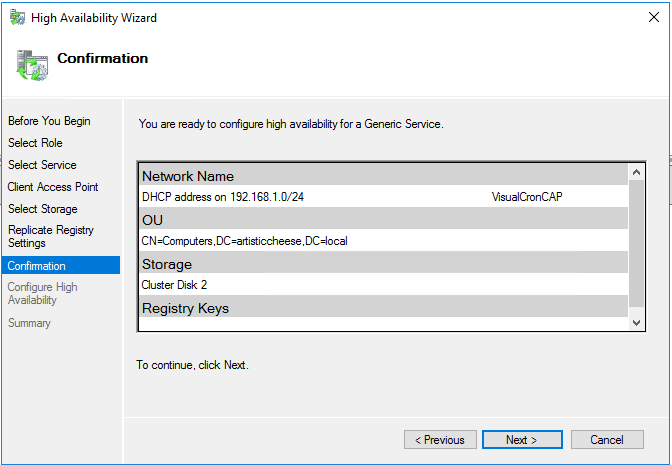Click the Confirmation header wizard icon
This screenshot has width=672, height=465.
pos(32,63)
